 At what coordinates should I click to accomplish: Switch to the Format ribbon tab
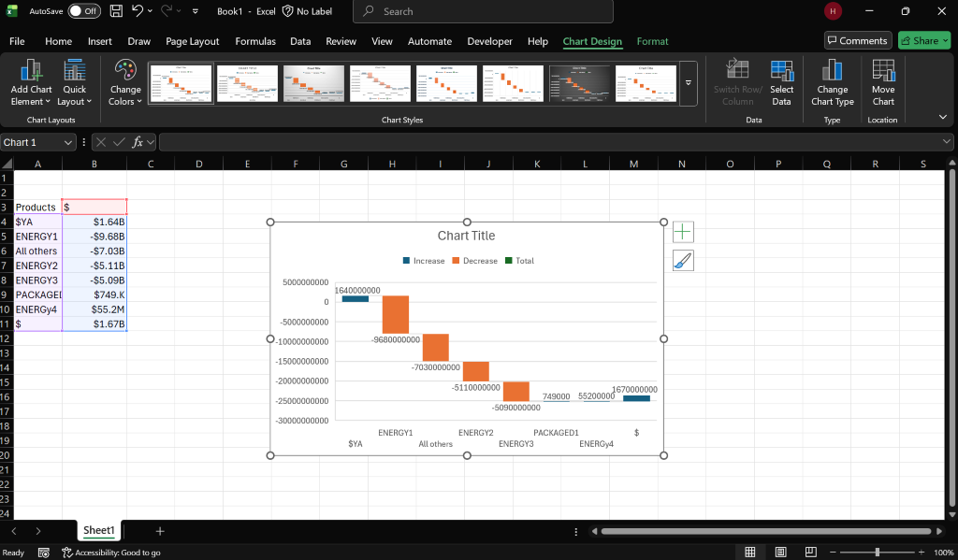coord(652,41)
